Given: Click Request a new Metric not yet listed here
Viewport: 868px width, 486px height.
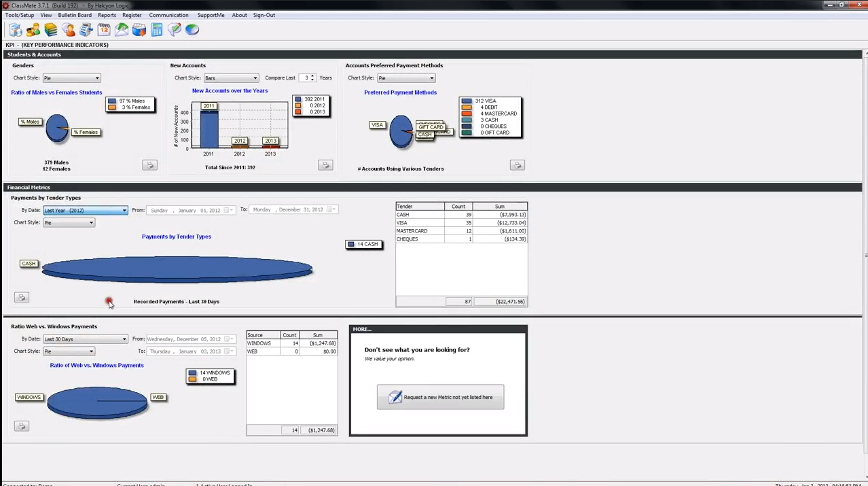Looking at the screenshot, I should 440,397.
